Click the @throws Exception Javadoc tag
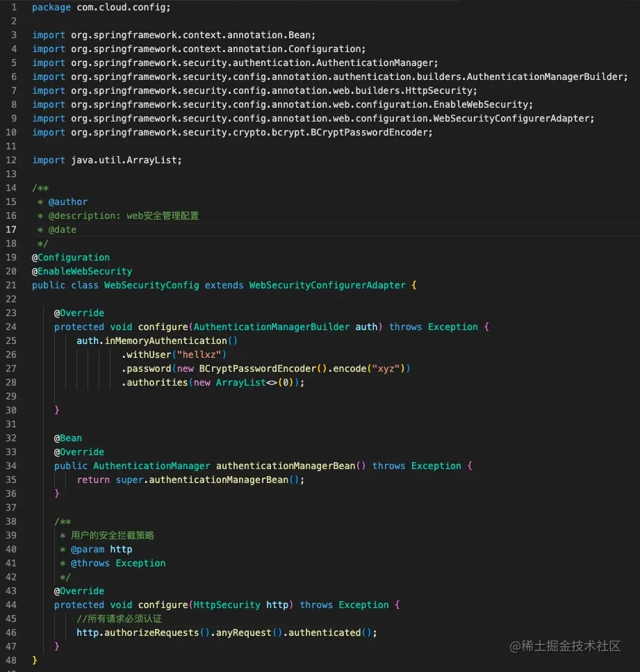 coord(118,563)
